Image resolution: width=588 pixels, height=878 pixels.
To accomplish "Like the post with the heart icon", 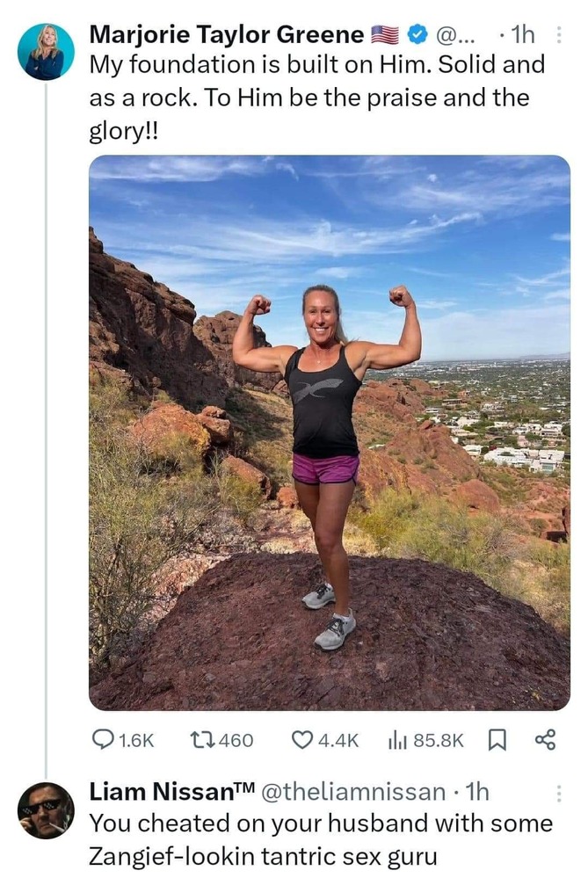I will pos(302,740).
